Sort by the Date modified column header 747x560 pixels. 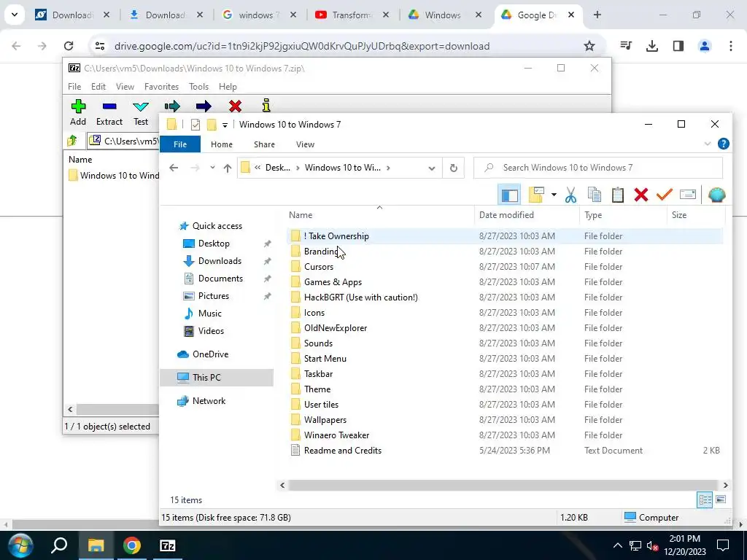point(527,215)
